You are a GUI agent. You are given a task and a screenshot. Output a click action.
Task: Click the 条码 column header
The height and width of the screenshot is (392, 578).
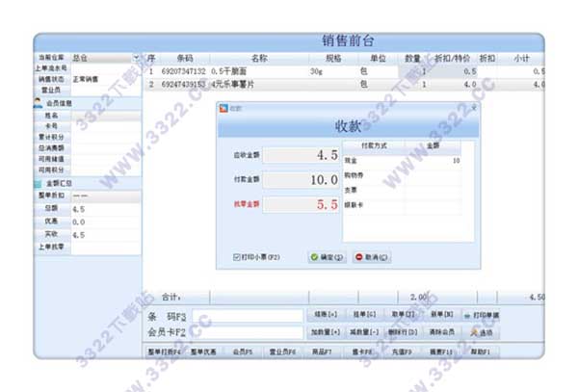pyautogui.click(x=185, y=58)
